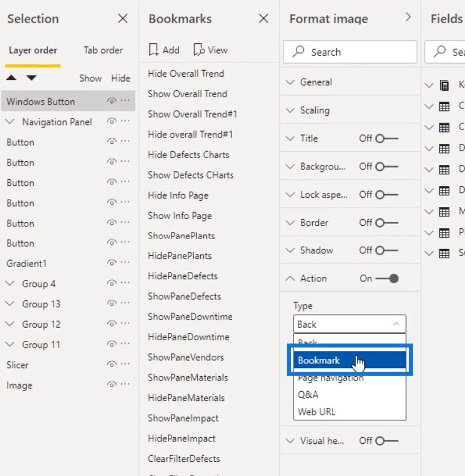Turn on the Background toggle

(386, 166)
